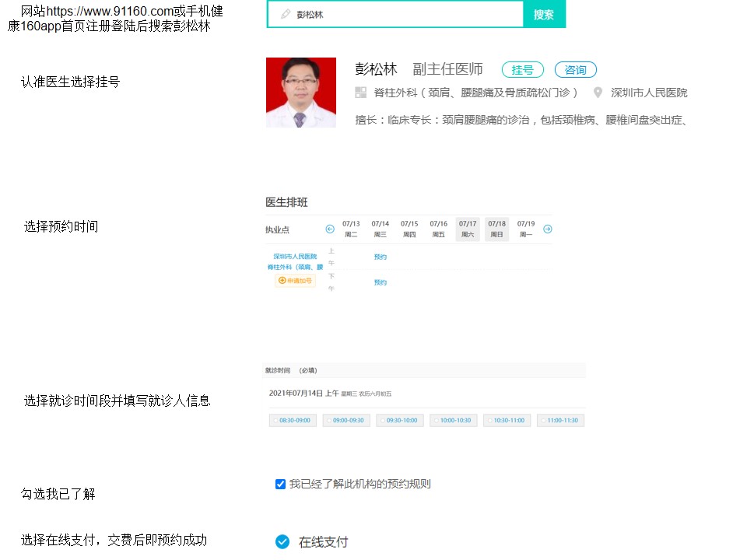Click the 咨询 consultation button
747x560 pixels.
click(576, 70)
